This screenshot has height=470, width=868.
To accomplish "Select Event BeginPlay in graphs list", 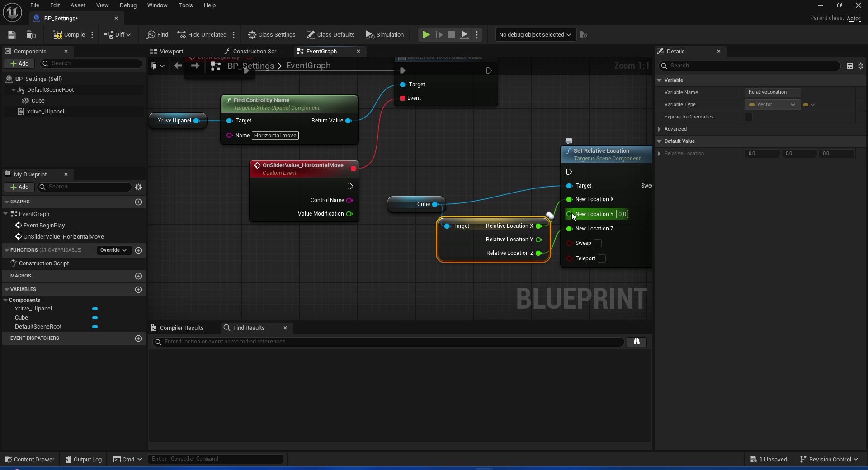I will [x=44, y=226].
